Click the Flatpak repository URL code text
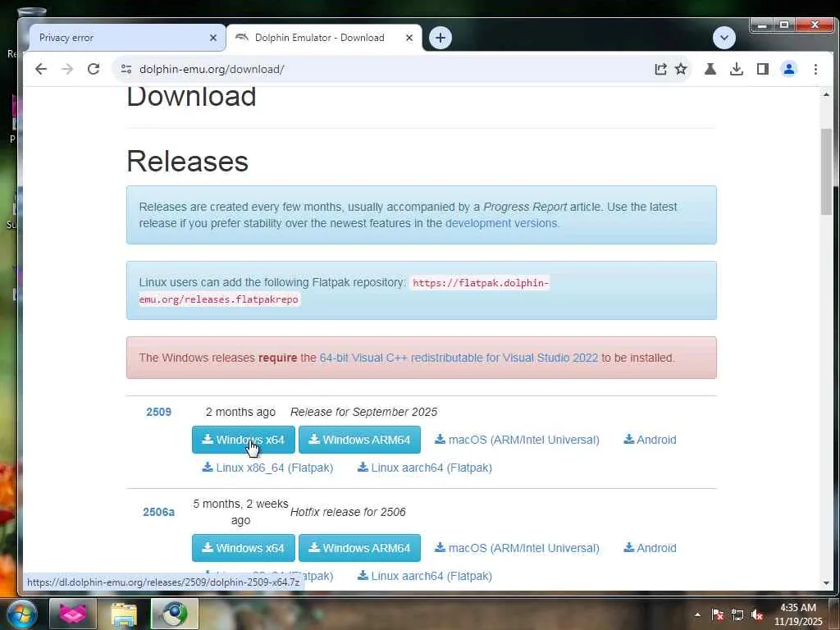Screen dimensions: 840x630 (345, 291)
